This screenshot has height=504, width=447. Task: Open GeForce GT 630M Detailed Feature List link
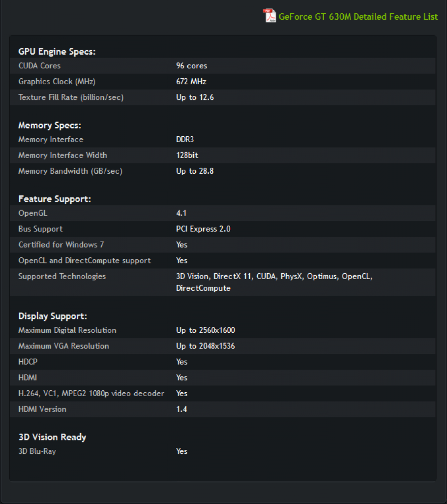pyautogui.click(x=358, y=17)
